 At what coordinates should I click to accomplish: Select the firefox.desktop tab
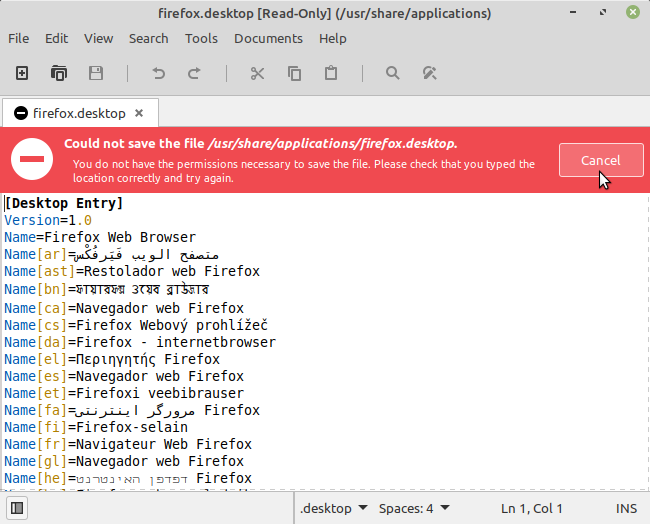(80, 113)
